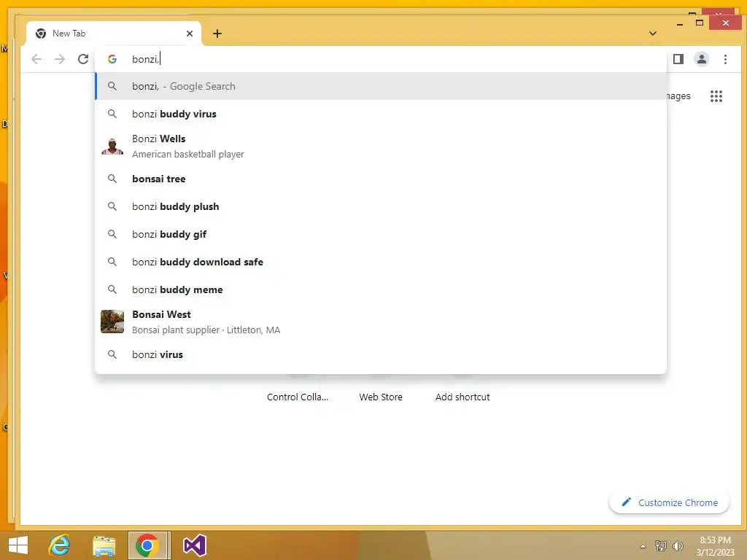
Task: Click search icon beside 'bonzi virus'
Action: pyautogui.click(x=112, y=354)
